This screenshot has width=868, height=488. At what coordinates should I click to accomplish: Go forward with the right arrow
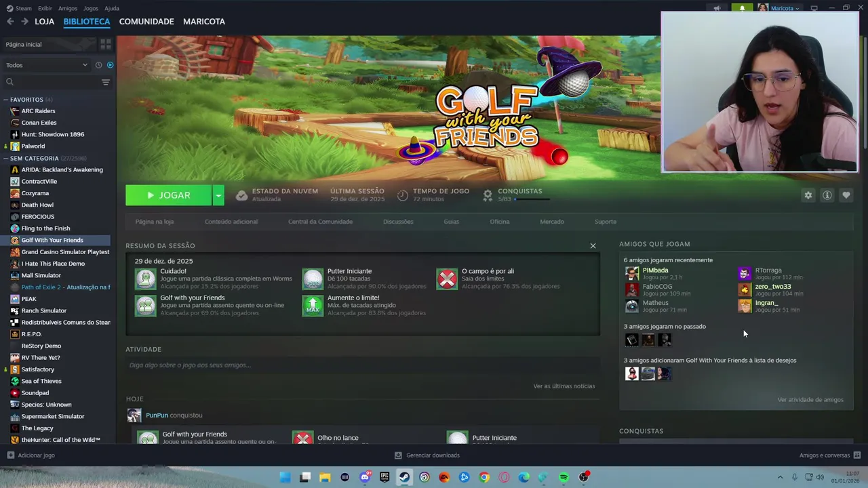point(24,22)
